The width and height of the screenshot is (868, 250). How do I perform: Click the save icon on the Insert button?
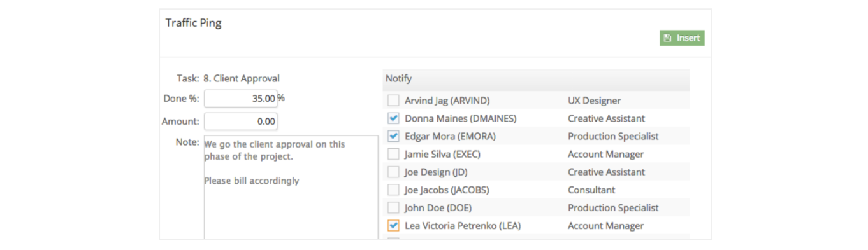pyautogui.click(x=667, y=38)
